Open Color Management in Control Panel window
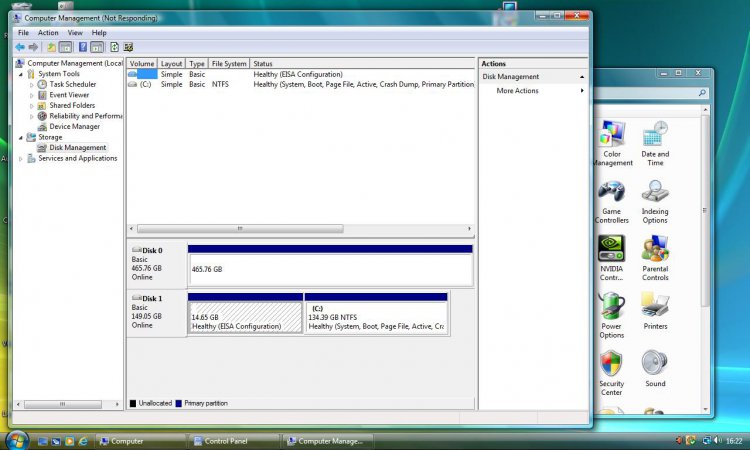This screenshot has height=450, width=750. [612, 143]
